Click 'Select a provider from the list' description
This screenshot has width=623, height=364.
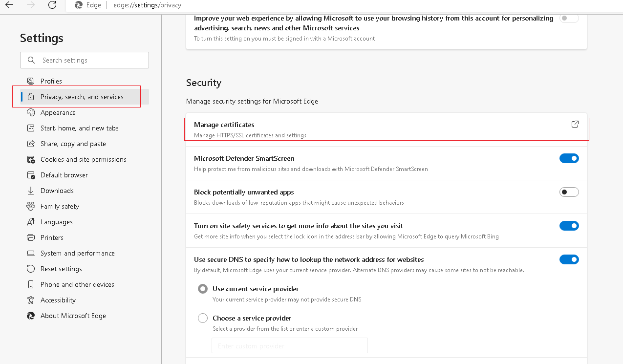[285, 329]
